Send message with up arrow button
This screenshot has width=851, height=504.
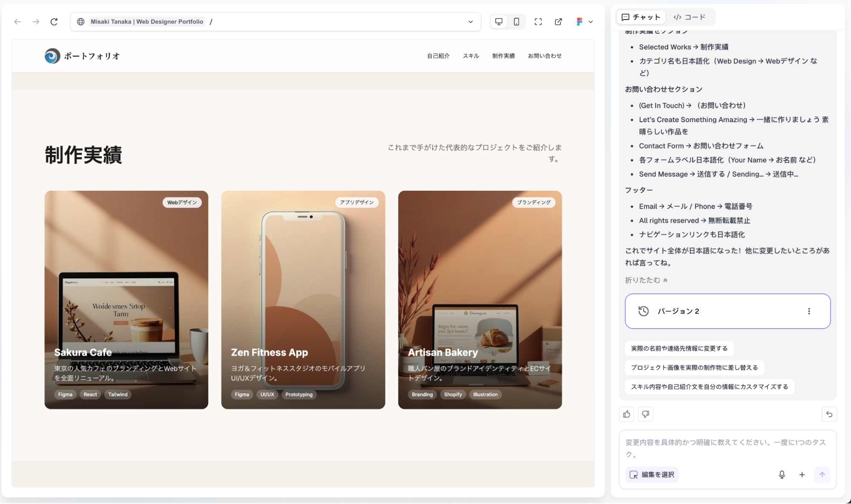(x=822, y=475)
